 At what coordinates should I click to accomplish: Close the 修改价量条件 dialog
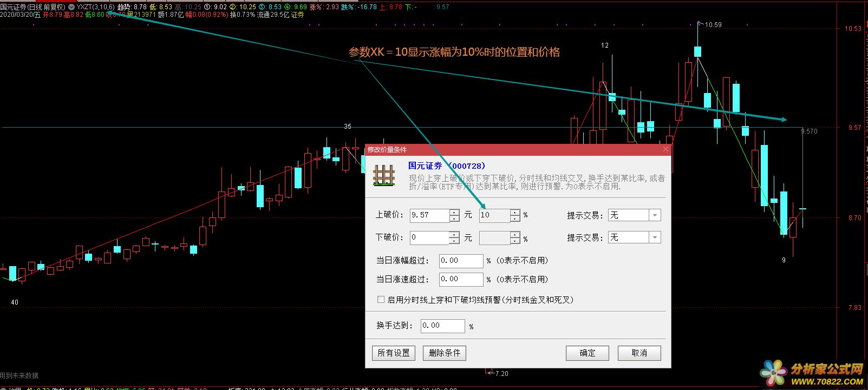click(x=665, y=149)
